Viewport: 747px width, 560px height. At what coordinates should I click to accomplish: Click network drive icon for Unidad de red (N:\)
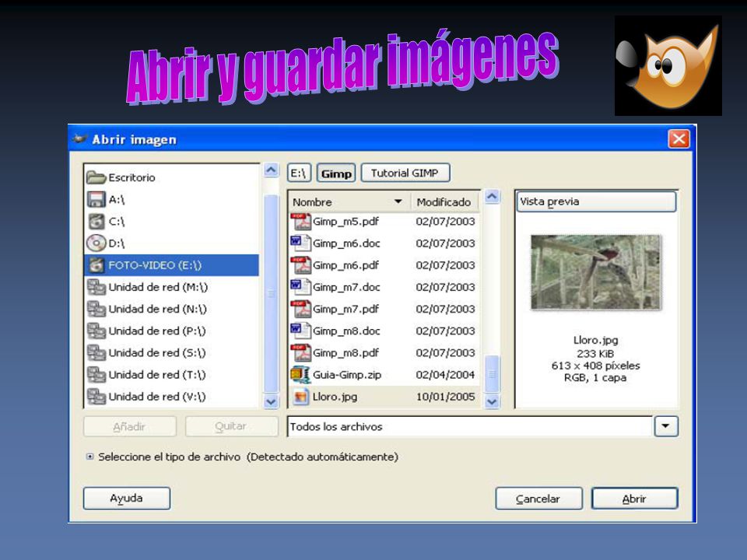coord(96,309)
